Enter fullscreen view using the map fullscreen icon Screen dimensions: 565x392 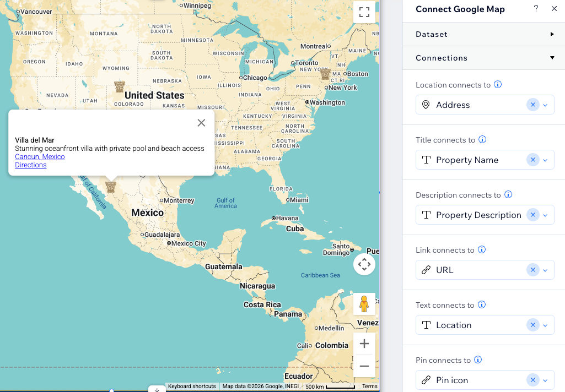pos(364,12)
